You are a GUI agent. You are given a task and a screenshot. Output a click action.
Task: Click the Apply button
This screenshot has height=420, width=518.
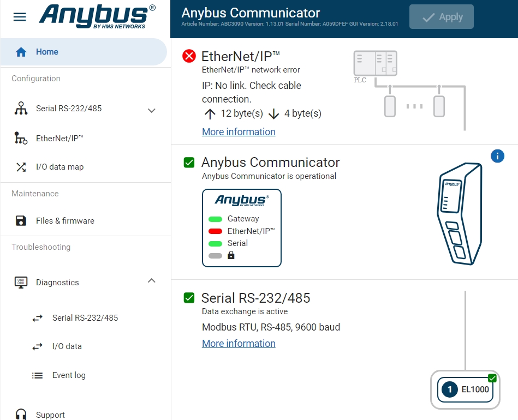[x=441, y=17]
